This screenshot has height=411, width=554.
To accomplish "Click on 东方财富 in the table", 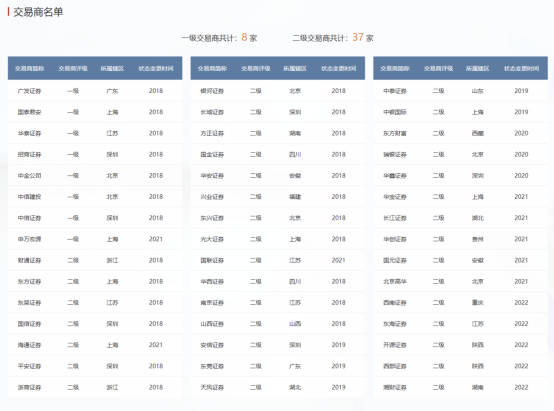I will 395,133.
